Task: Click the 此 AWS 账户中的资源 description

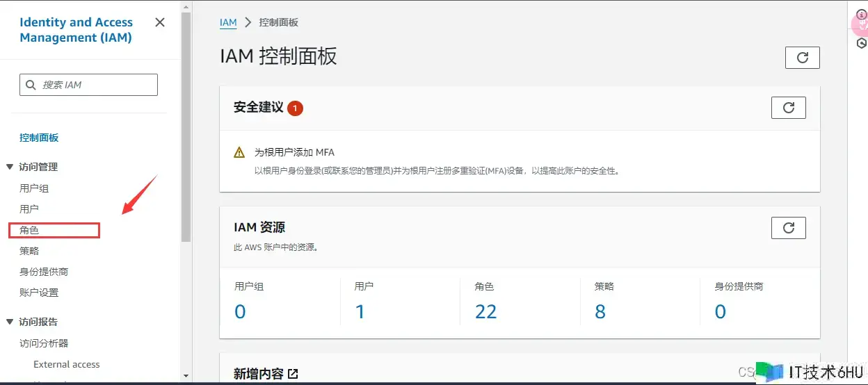Action: tap(276, 247)
